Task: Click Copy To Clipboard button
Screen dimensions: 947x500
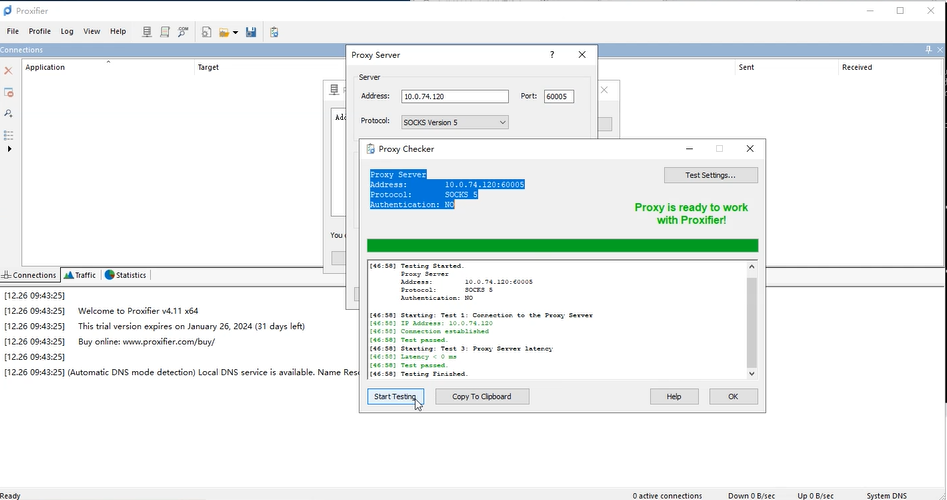Action: click(482, 397)
